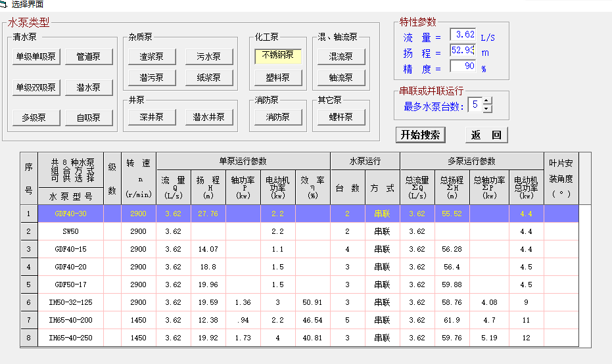Image resolution: width=612 pixels, height=364 pixels.
Task: Click the 效率 column header
Action: [x=313, y=187]
